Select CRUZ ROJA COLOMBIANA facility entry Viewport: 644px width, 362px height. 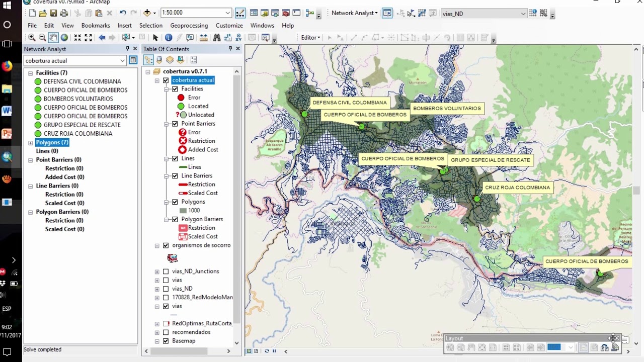(78, 134)
